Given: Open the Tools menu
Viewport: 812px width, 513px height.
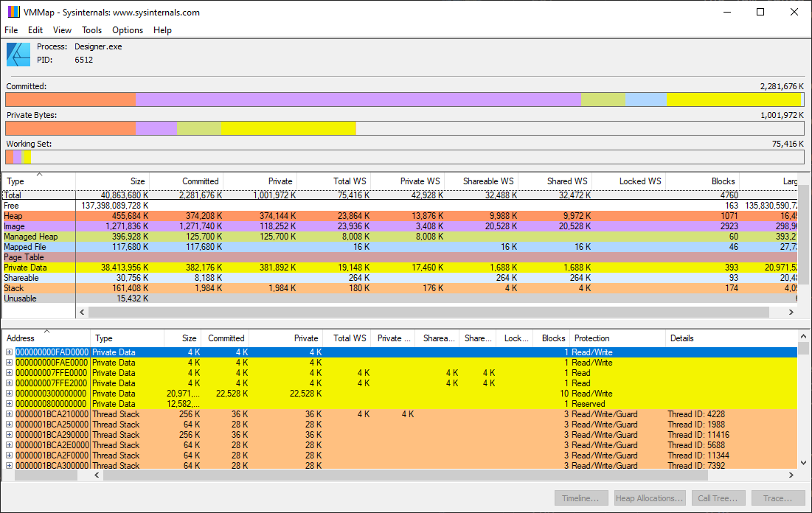Looking at the screenshot, I should coord(92,30).
